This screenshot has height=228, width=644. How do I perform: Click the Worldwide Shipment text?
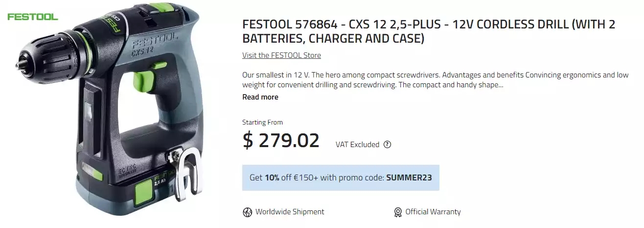290,212
